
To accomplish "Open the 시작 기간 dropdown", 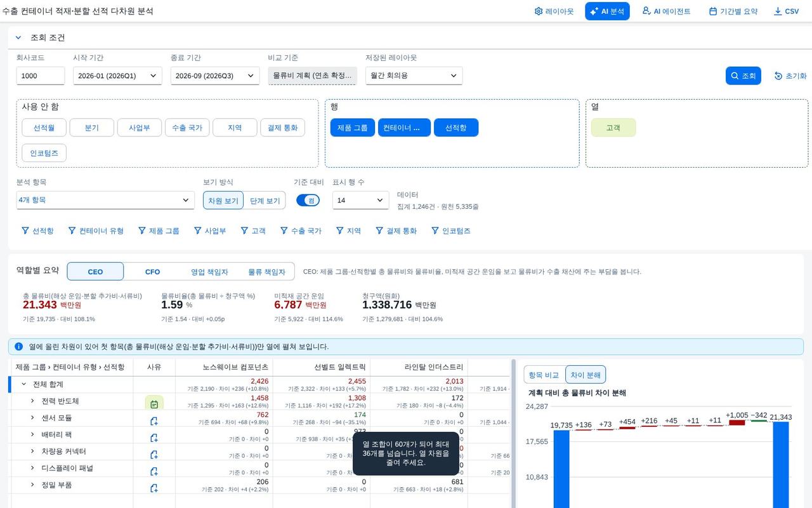I will coord(117,76).
